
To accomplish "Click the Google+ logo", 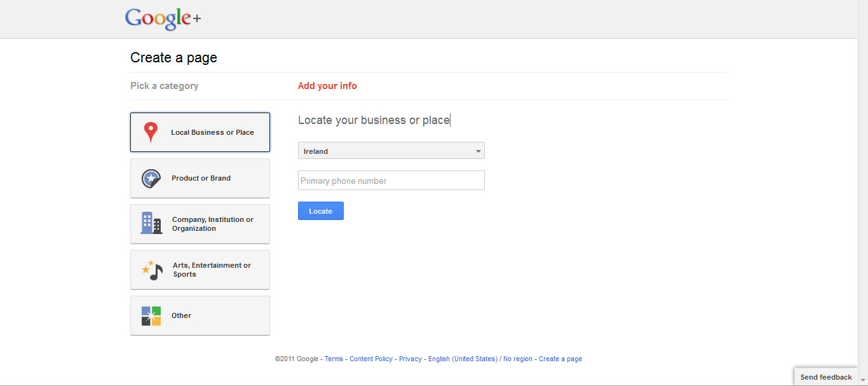I will 163,19.
